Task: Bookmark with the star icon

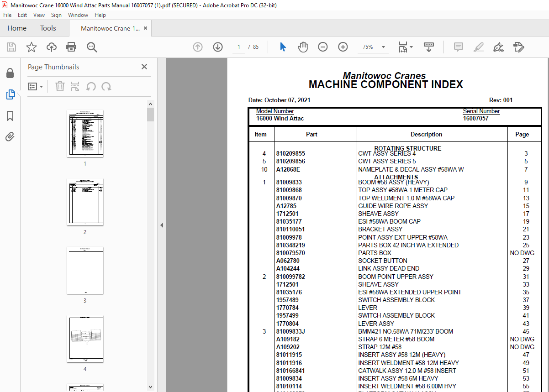Action: 31,47
